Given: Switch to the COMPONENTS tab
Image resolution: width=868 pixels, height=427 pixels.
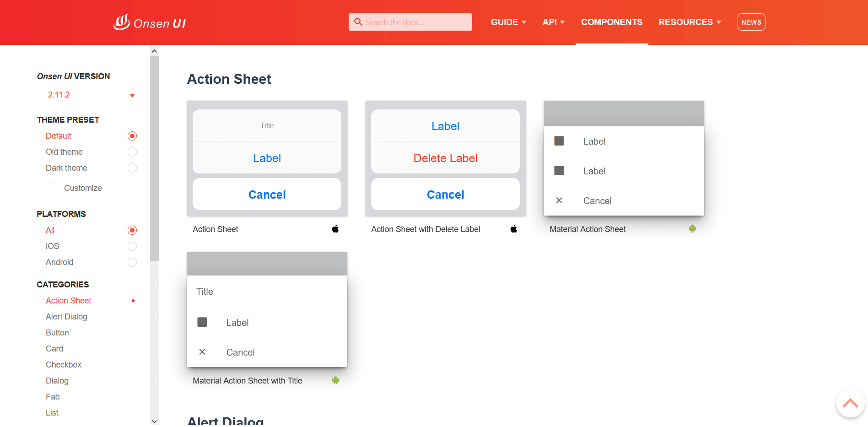Looking at the screenshot, I should (x=611, y=22).
